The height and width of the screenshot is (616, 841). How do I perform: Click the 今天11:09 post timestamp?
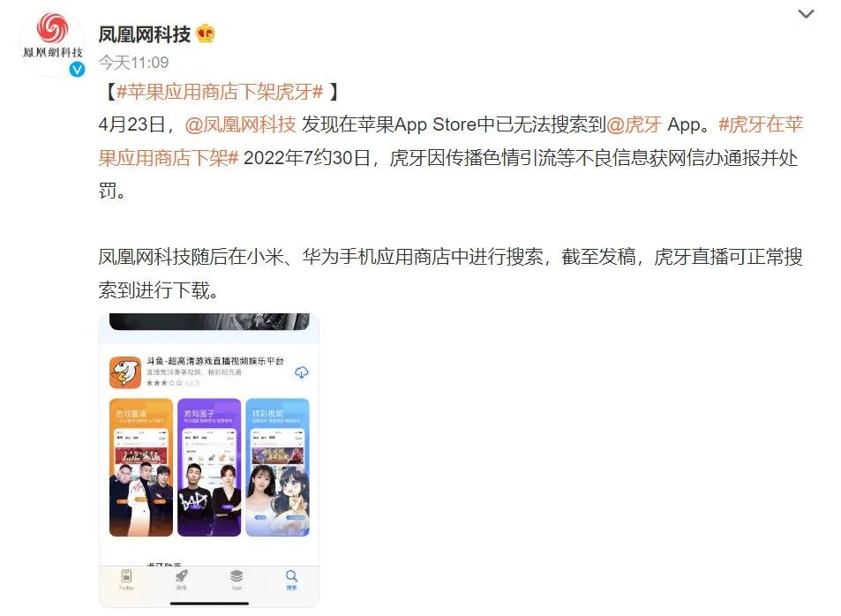coord(133,63)
